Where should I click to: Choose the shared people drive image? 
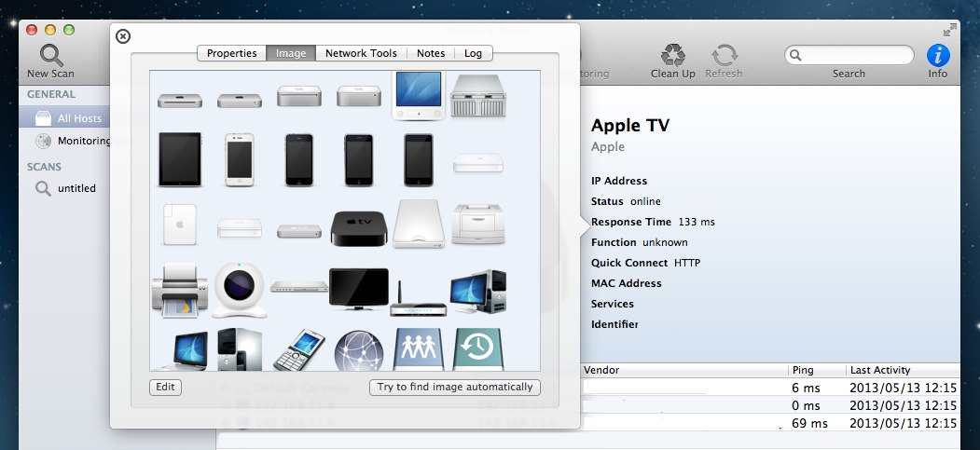(419, 349)
